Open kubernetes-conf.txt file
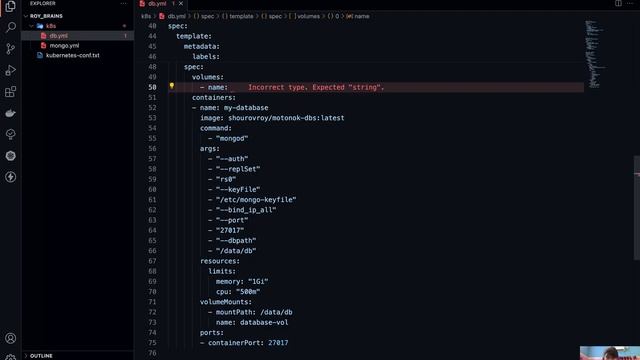Viewport: 640px width, 360px height. click(73, 55)
